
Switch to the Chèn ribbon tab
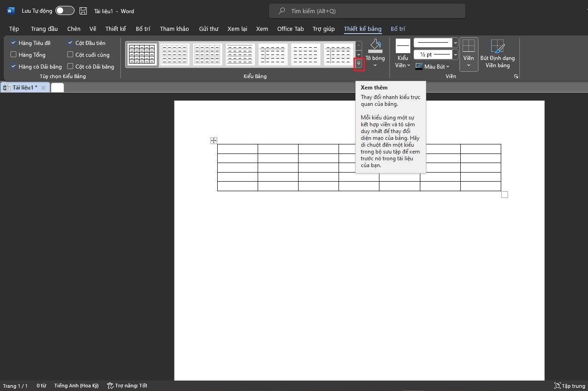74,29
